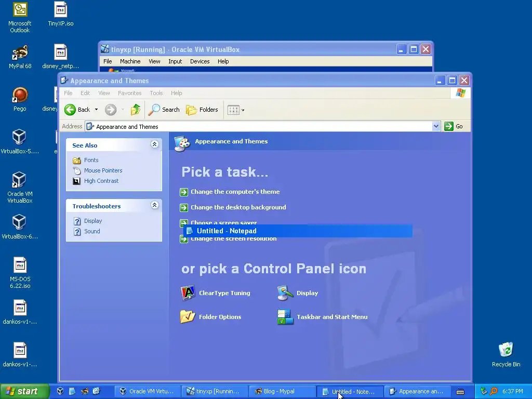
Task: Click the on-screen keyboard tray icon
Action: coord(460,392)
